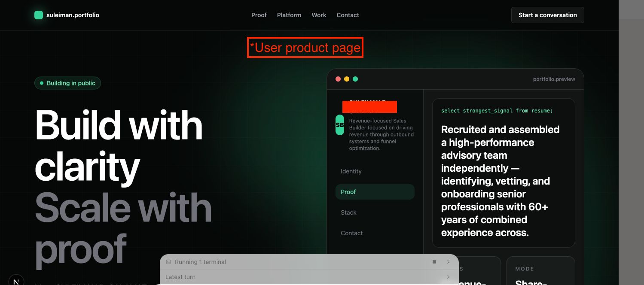This screenshot has width=644, height=285.
Task: Open the Contact link in top navigation
Action: click(348, 15)
